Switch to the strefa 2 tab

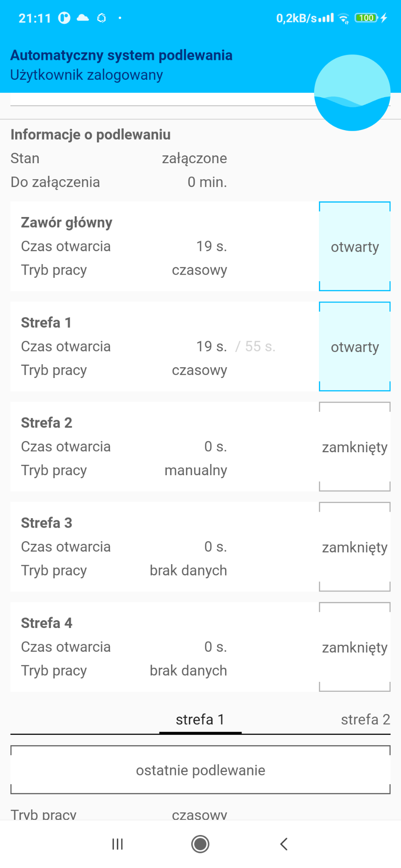point(365,720)
